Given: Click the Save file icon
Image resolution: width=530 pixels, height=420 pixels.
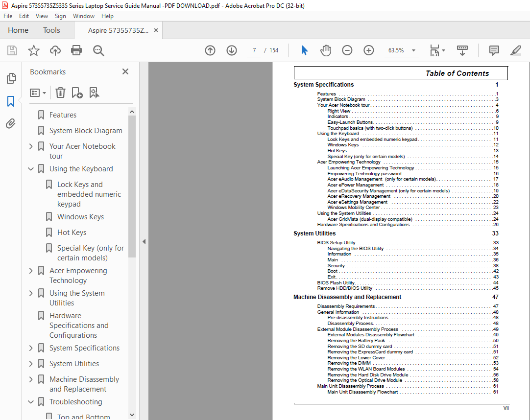Looking at the screenshot, I should 12,50.
